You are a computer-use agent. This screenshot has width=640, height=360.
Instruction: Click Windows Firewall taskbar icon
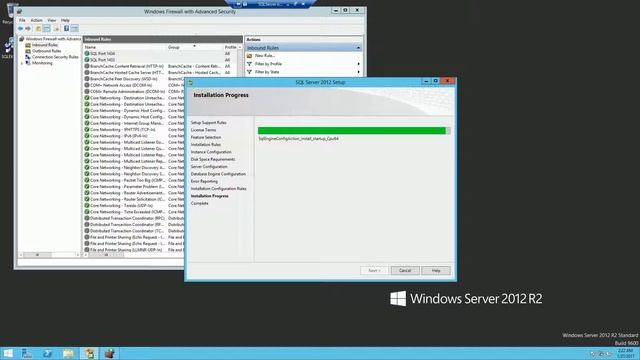109,353
